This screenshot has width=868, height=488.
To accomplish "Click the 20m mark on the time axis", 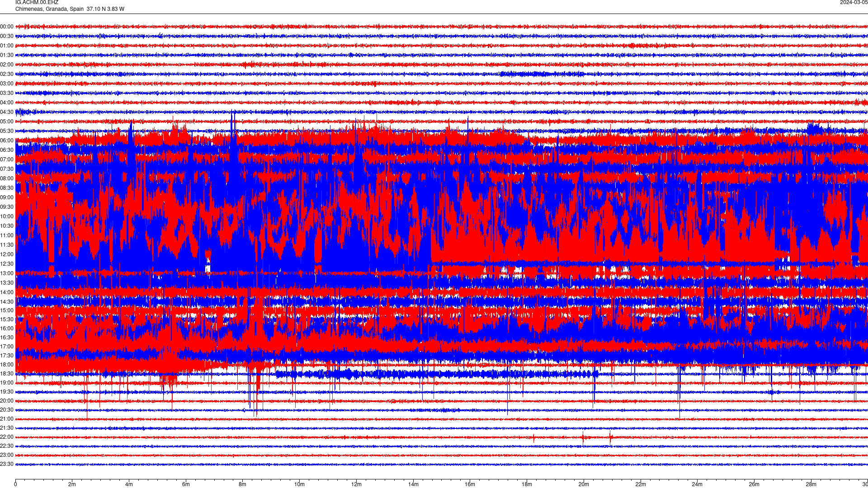I will [584, 484].
